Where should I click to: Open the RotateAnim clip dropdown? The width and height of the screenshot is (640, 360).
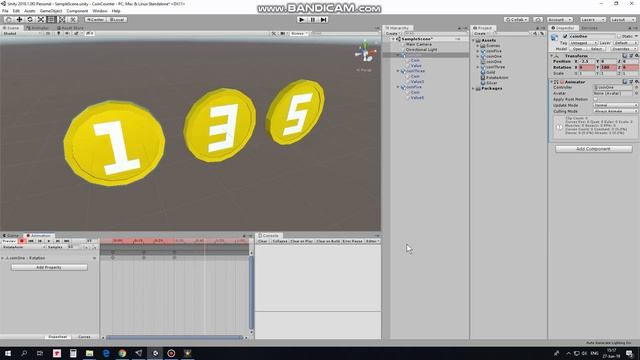[24, 247]
